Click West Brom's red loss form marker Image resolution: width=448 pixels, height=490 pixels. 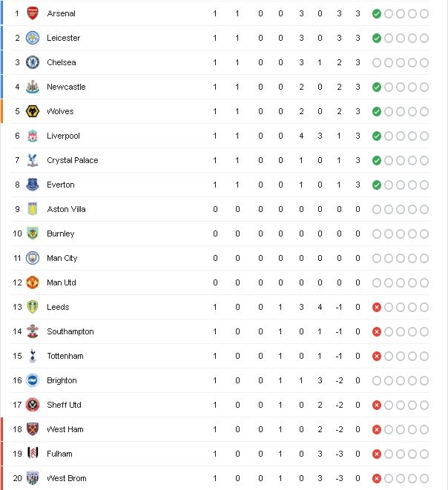tap(377, 478)
